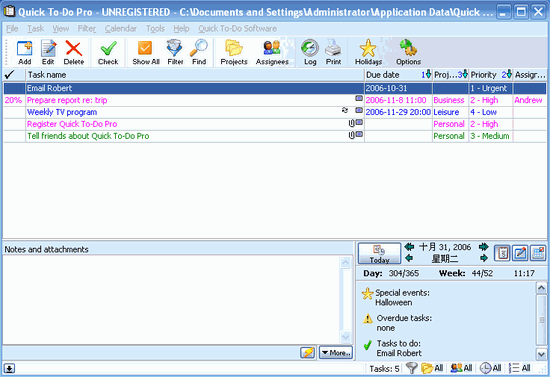Viewport: 550px width, 377px height.
Task: Open the Quick To-Do Software menu
Action: coord(237,28)
